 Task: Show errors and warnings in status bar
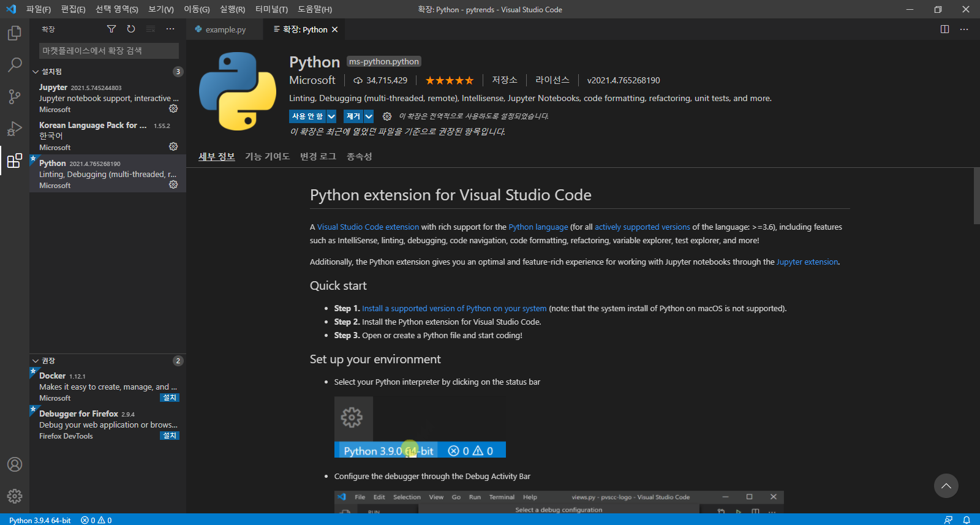96,520
